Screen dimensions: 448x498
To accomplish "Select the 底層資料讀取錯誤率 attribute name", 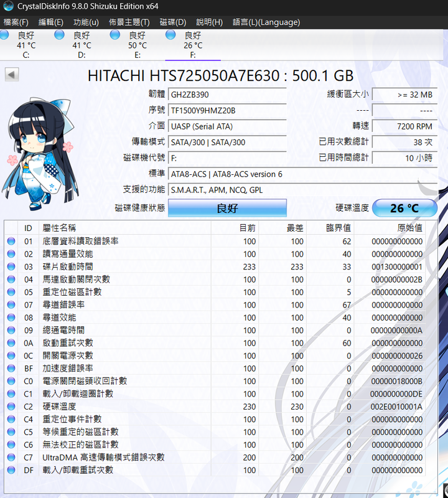I will pyautogui.click(x=80, y=241).
